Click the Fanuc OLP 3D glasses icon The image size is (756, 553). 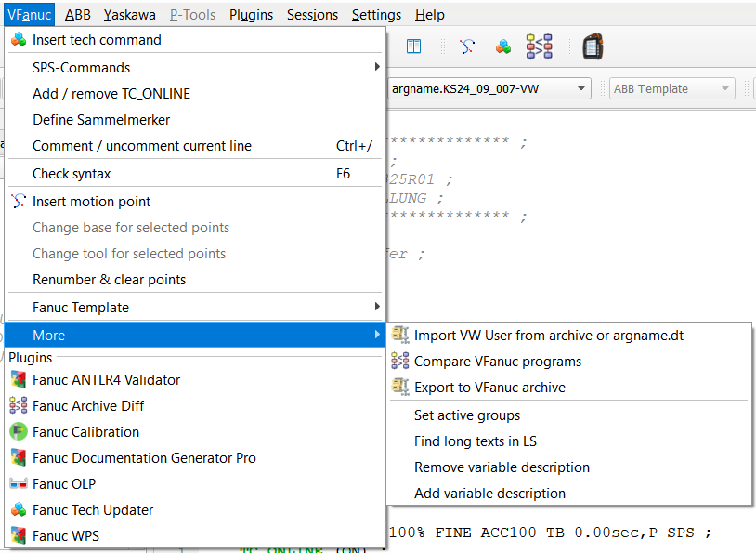19,484
